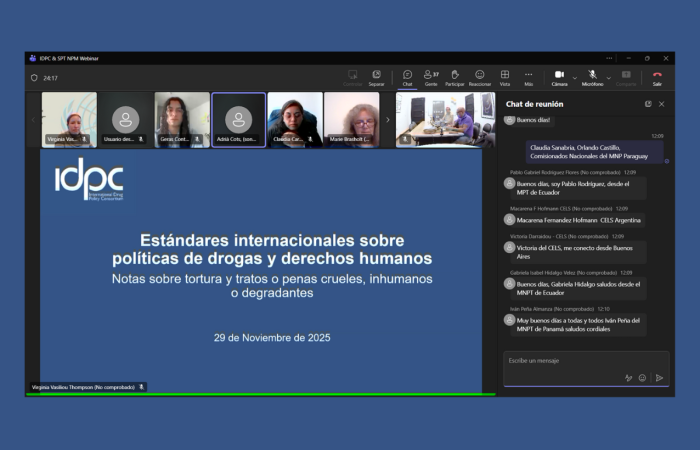Unmute the Micrófono
This screenshot has height=450, width=700.
click(x=592, y=76)
